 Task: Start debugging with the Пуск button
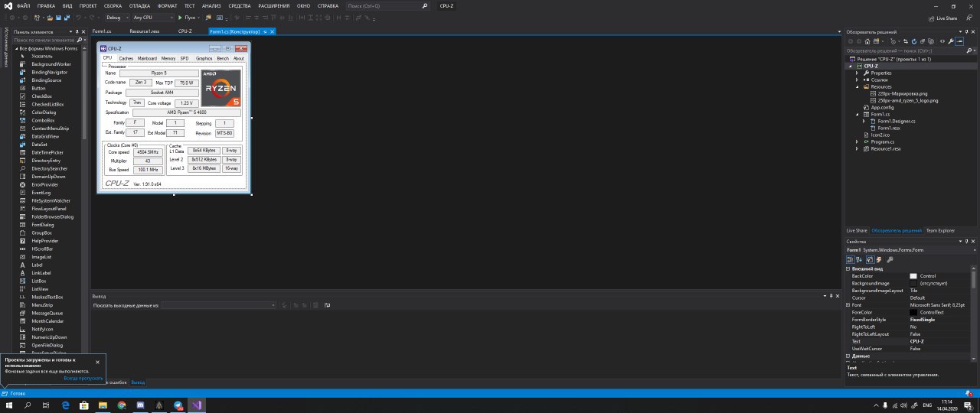click(188, 18)
